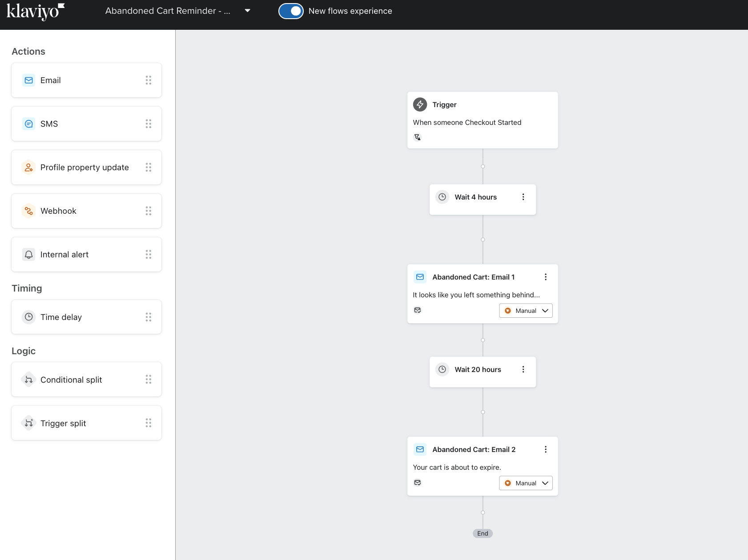Click the Profile property update icon
Screen dimensions: 748x560
29,168
